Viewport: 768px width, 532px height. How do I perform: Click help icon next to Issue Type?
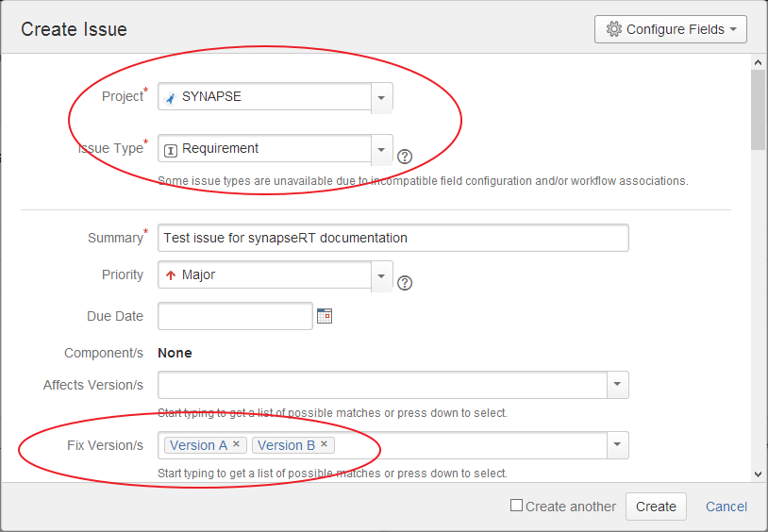406,157
